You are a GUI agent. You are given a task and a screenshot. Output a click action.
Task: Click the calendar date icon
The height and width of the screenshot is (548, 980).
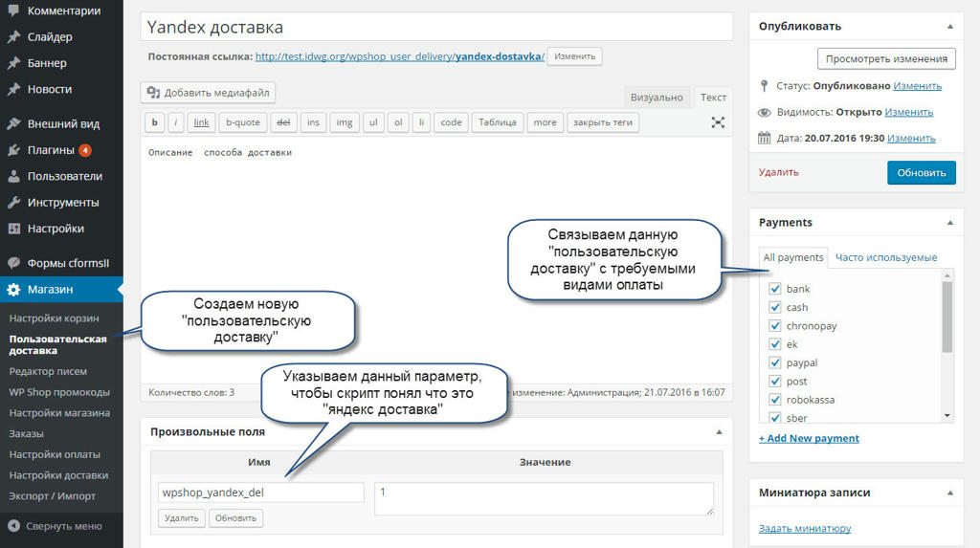click(x=764, y=138)
